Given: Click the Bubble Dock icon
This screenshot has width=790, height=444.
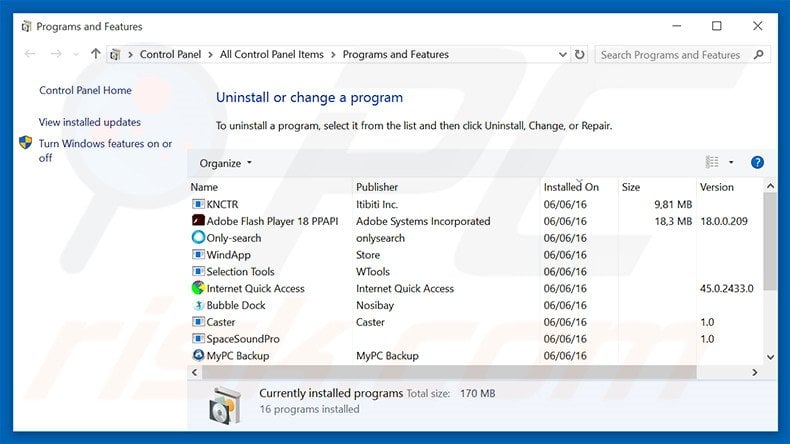Looking at the screenshot, I should coord(198,305).
